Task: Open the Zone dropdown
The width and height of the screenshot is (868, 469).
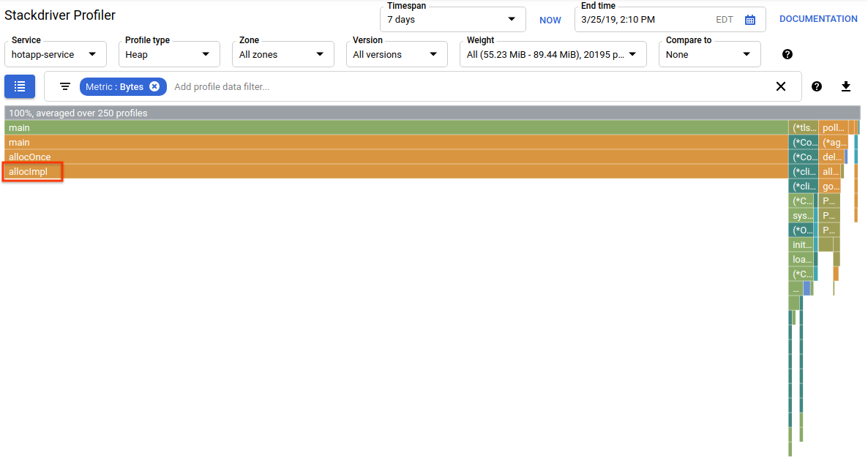Action: 283,54
